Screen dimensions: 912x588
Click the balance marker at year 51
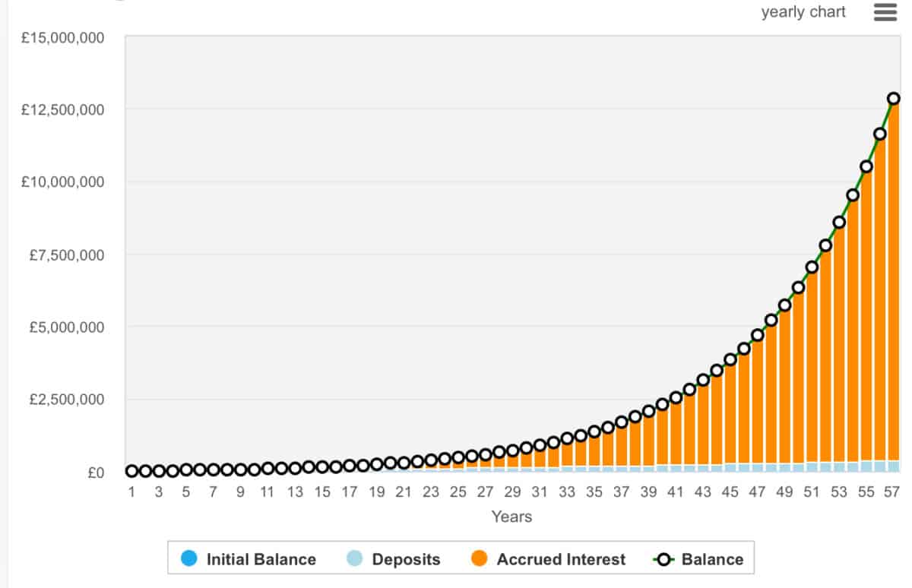812,267
